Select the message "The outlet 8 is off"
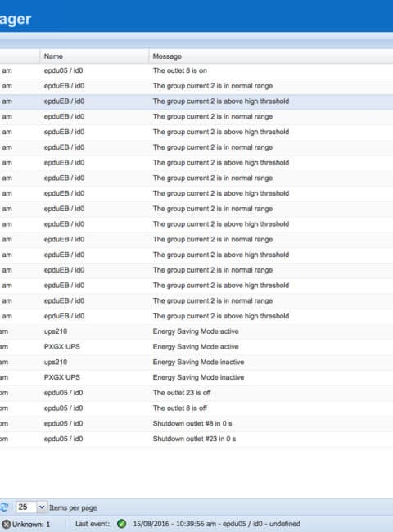This screenshot has width=393, height=532. (180, 408)
